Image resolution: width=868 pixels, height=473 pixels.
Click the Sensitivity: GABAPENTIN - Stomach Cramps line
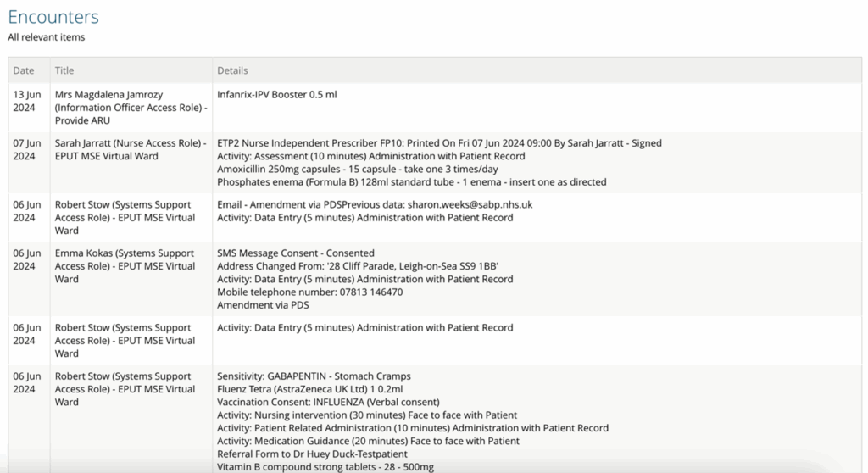[314, 376]
